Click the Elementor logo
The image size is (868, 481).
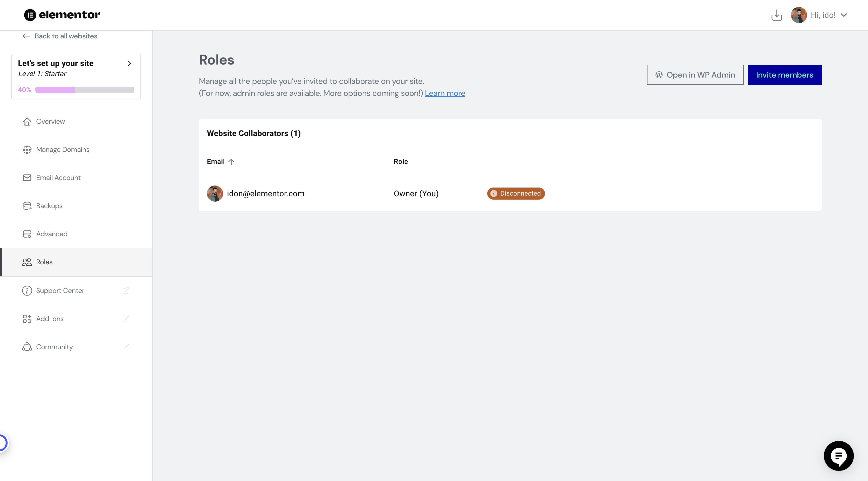(x=62, y=15)
